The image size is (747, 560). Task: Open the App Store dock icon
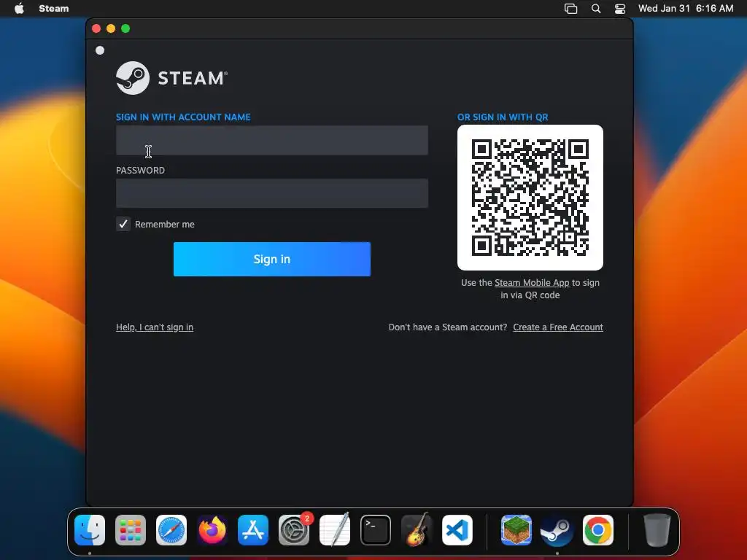253,530
